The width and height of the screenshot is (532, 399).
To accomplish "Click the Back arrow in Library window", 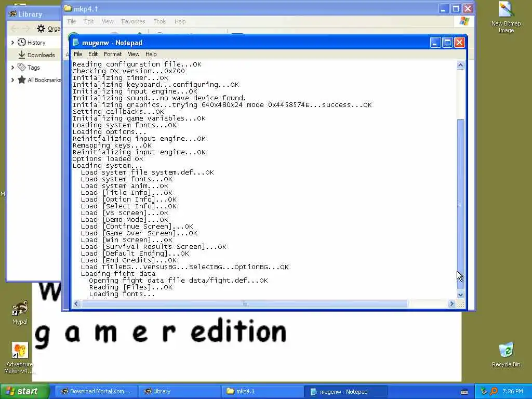I will (14, 29).
